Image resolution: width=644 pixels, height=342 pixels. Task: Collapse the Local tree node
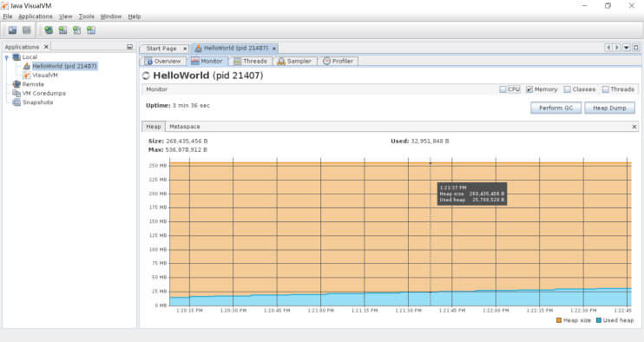7,57
